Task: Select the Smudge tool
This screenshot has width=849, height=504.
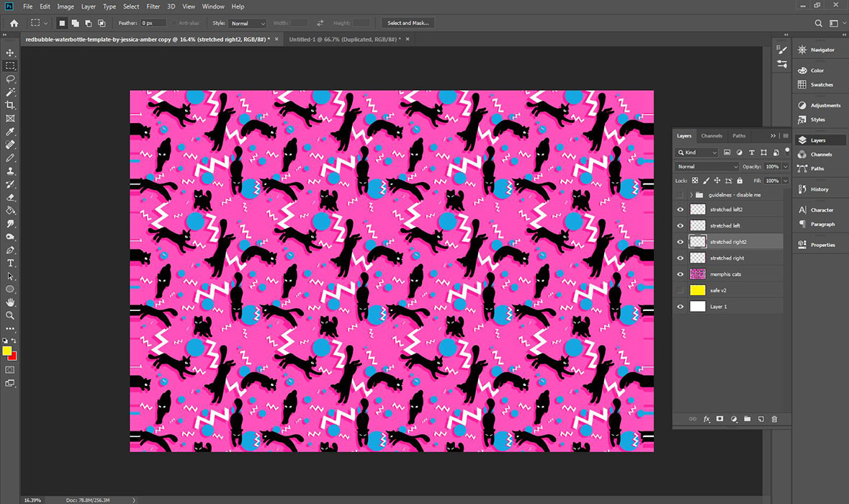Action: [x=10, y=224]
